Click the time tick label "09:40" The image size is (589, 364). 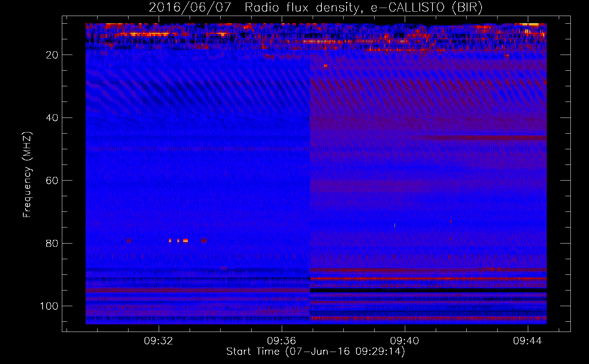404,341
